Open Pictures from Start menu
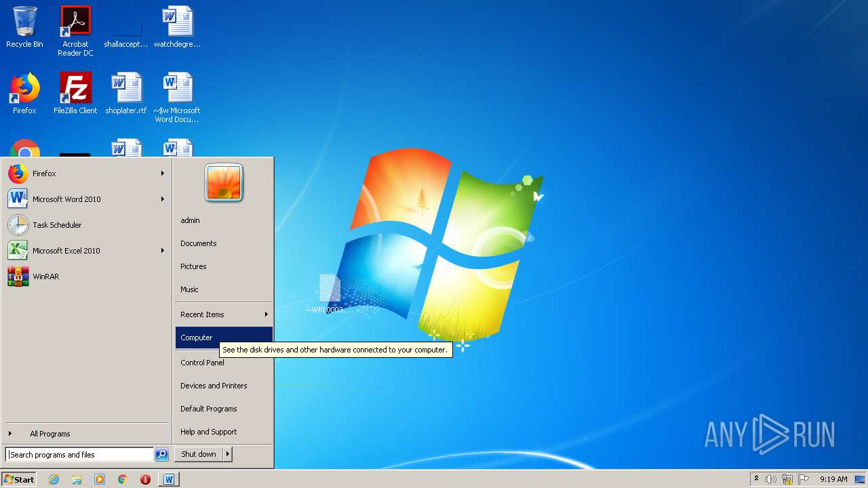The width and height of the screenshot is (868, 488). [x=224, y=266]
